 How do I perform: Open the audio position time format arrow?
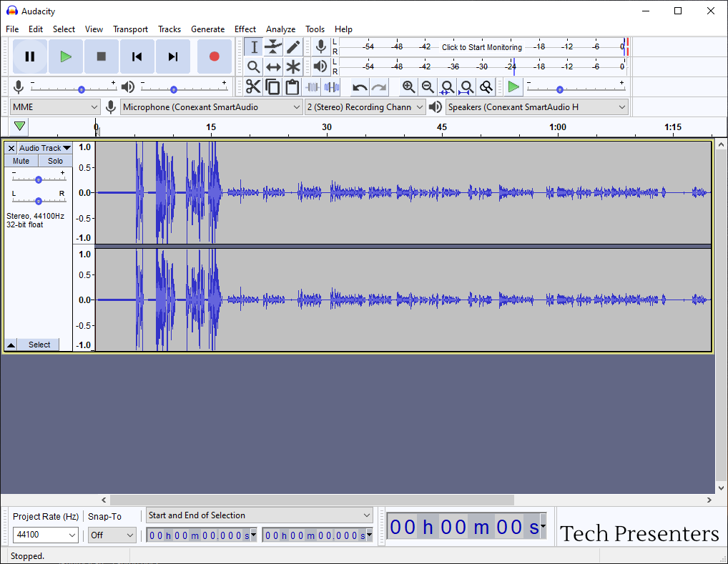coord(542,526)
